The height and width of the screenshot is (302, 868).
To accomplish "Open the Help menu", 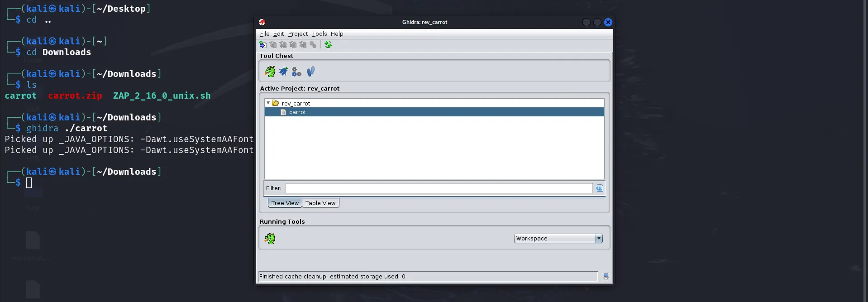I will [x=337, y=34].
